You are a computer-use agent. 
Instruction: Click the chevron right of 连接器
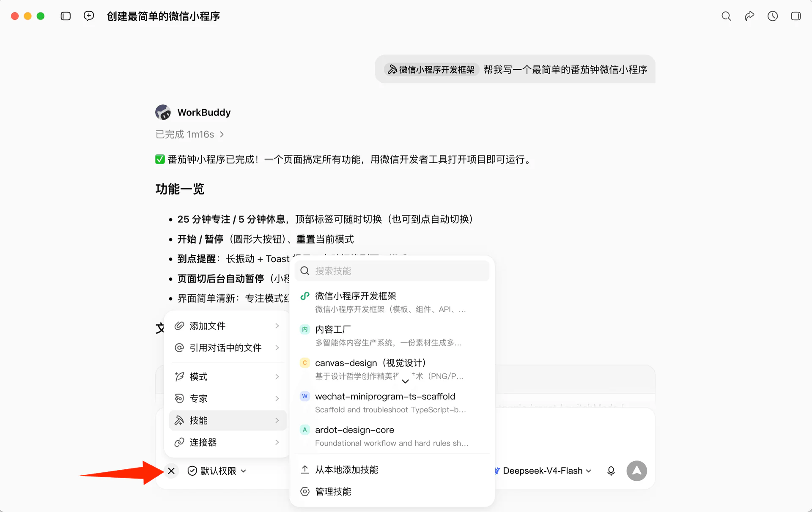(277, 442)
